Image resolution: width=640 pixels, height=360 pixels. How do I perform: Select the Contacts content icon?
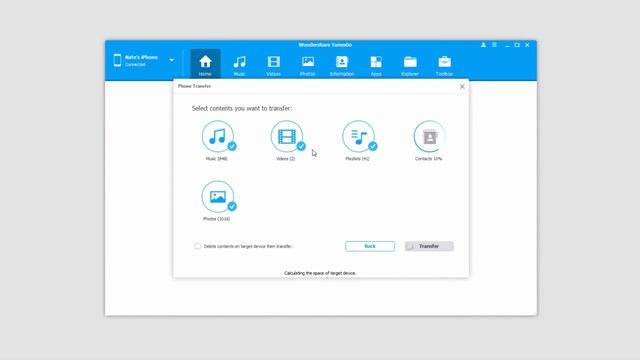[x=429, y=137]
